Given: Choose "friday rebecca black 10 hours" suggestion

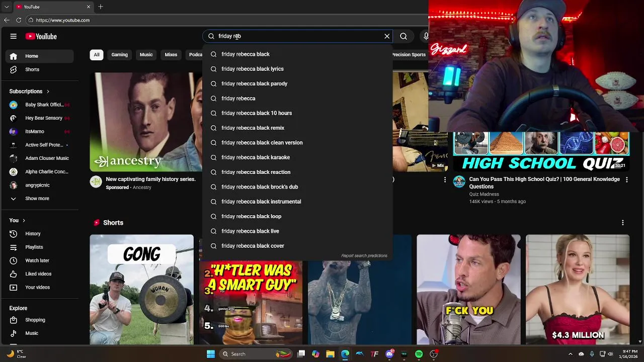Looking at the screenshot, I should click(297, 113).
